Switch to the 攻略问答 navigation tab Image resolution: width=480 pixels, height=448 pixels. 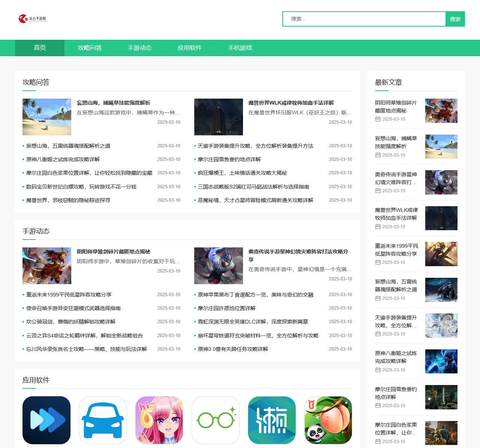(x=90, y=48)
